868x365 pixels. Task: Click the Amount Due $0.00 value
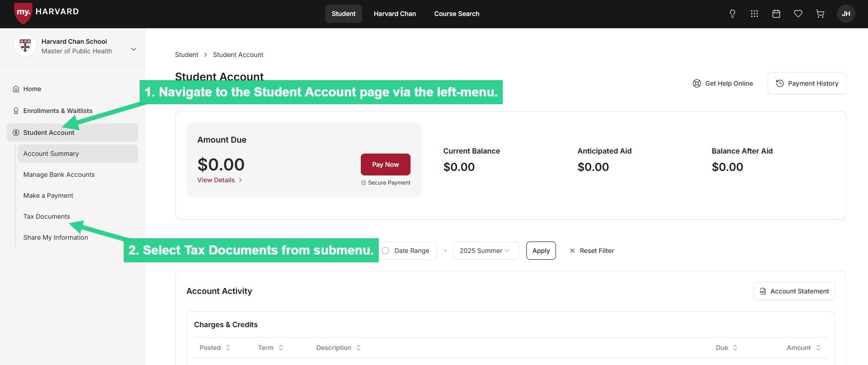coord(221,165)
